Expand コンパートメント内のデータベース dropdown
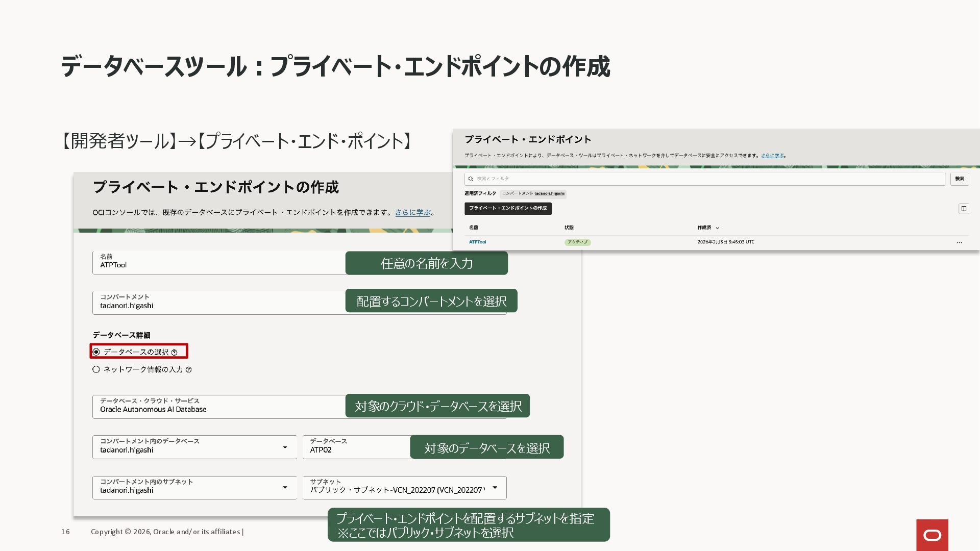This screenshot has width=980, height=551. pos(285,447)
